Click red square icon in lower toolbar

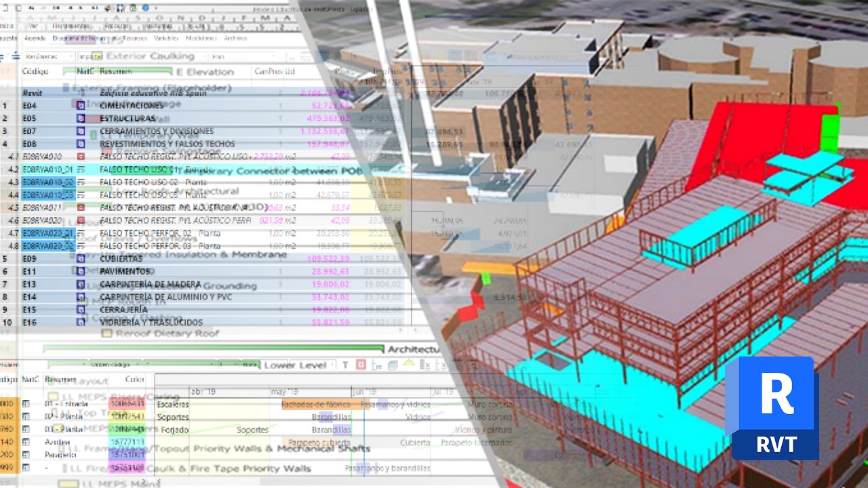[x=361, y=365]
